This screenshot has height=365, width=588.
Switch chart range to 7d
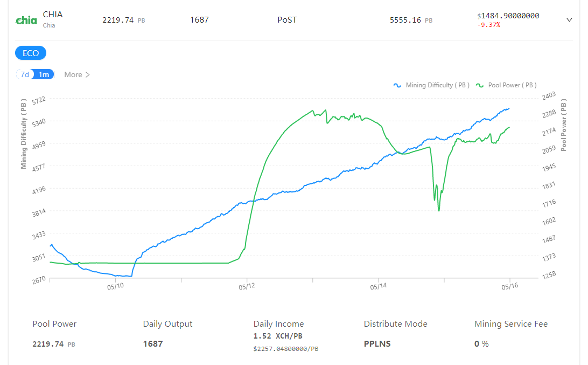pyautogui.click(x=25, y=74)
